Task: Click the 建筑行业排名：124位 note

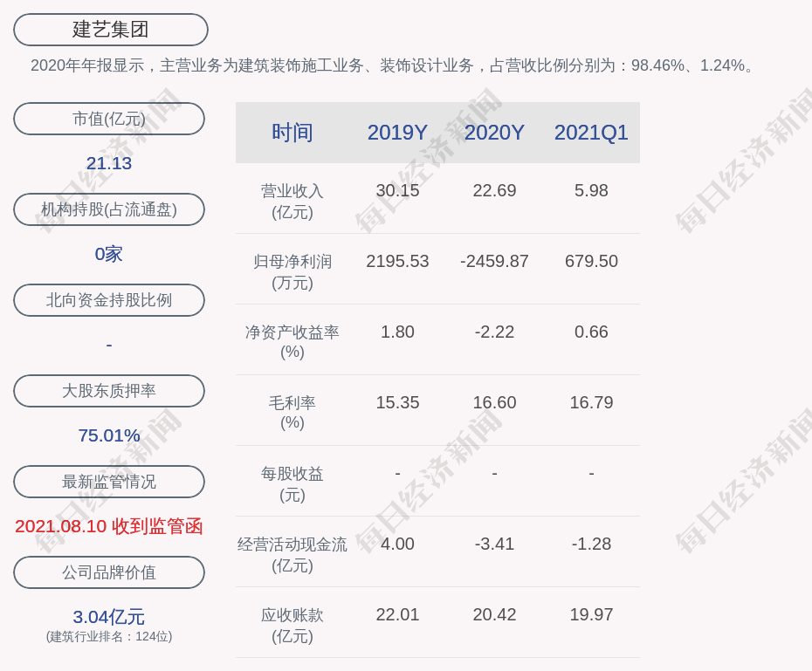Action: click(109, 636)
